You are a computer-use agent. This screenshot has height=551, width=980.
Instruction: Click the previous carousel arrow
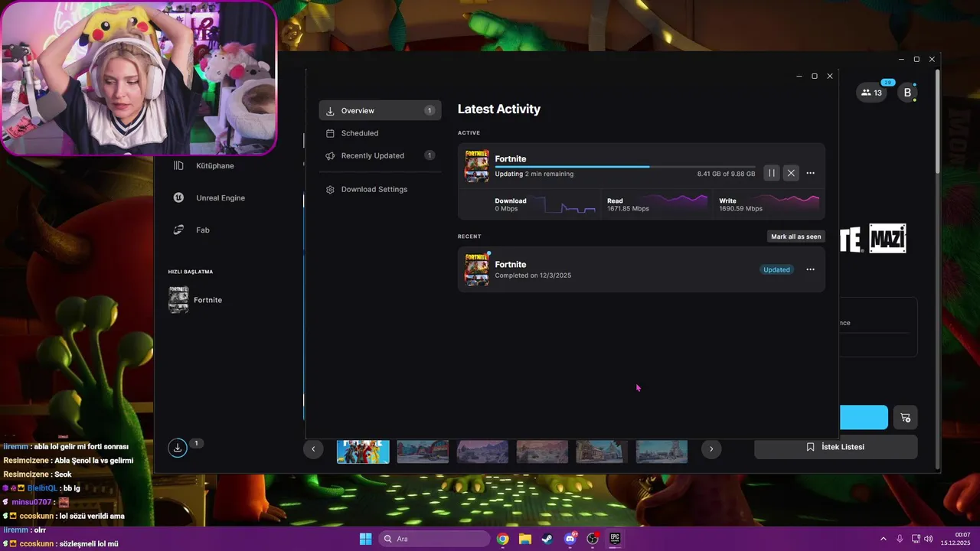(313, 449)
